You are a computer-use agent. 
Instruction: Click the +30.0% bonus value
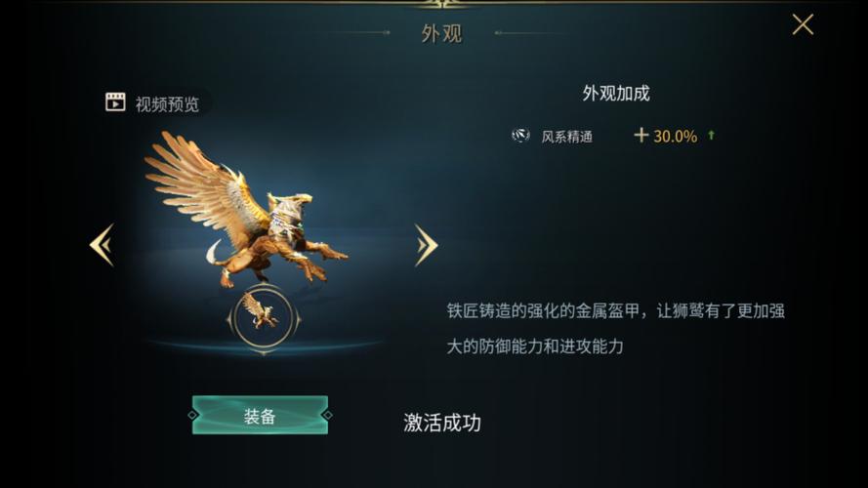coord(666,136)
